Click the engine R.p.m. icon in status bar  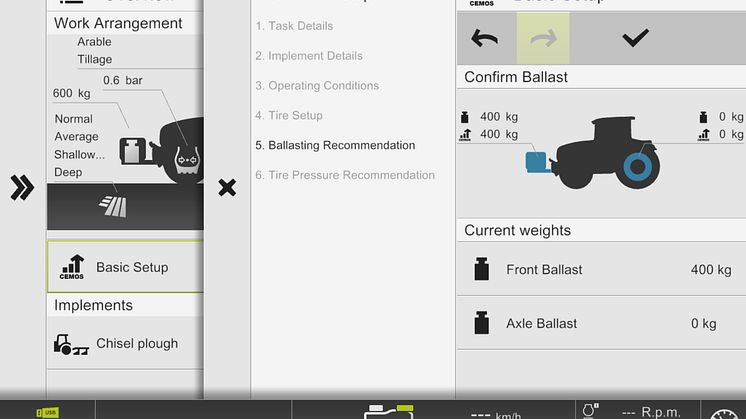click(590, 410)
